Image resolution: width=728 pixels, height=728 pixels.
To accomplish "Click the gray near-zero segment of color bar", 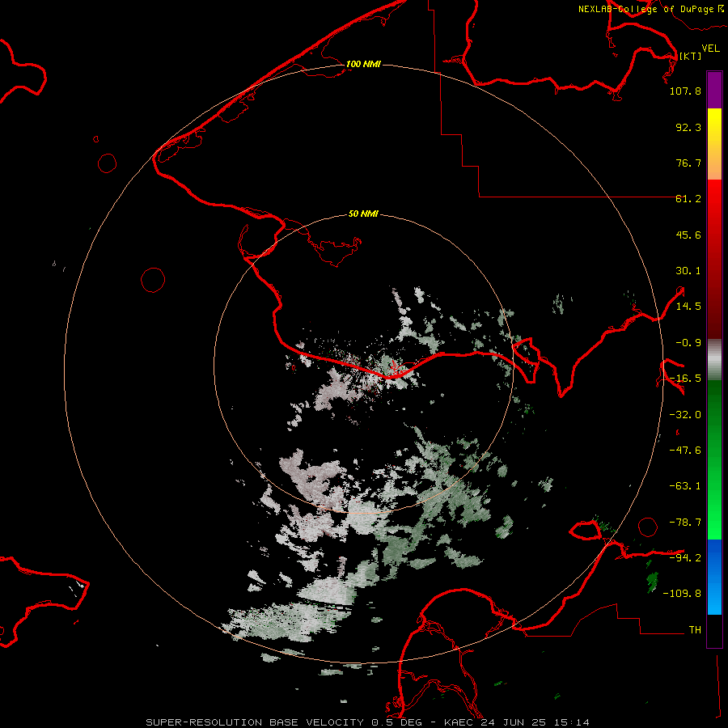I will click(714, 360).
